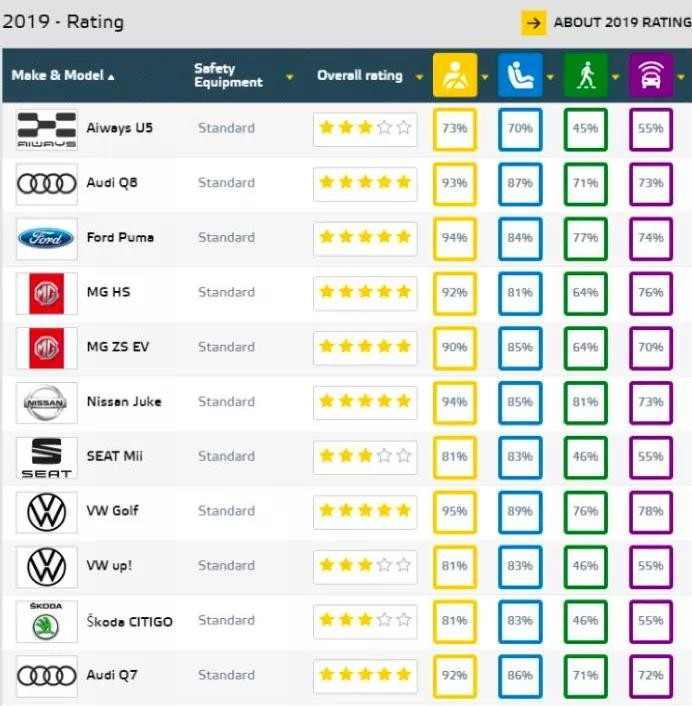Image resolution: width=692 pixels, height=706 pixels.
Task: Click the SEAT logo
Action: (47, 457)
